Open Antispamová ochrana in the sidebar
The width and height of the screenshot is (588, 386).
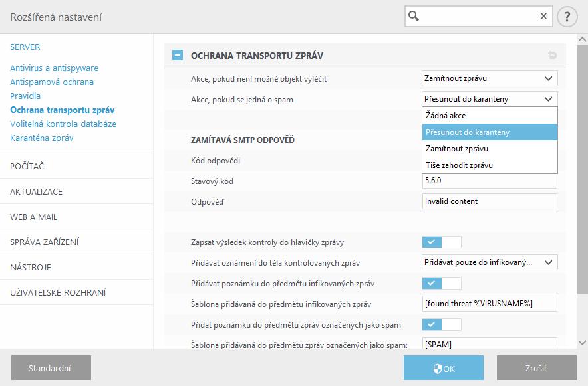click(52, 82)
